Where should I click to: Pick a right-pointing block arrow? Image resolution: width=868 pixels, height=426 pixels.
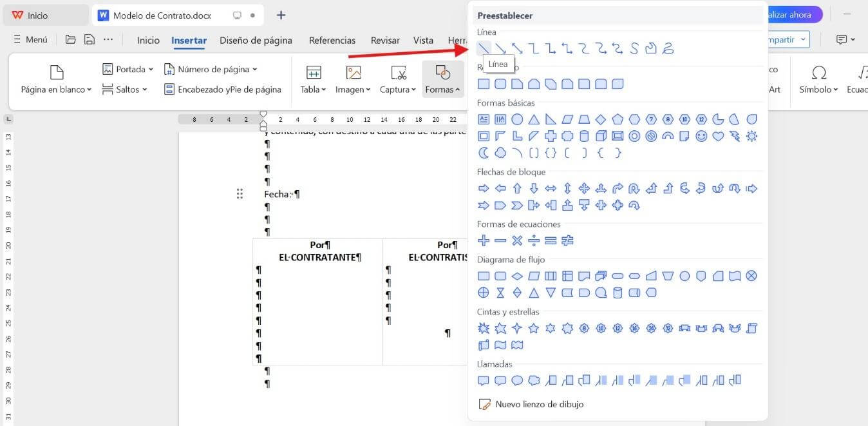coord(483,188)
